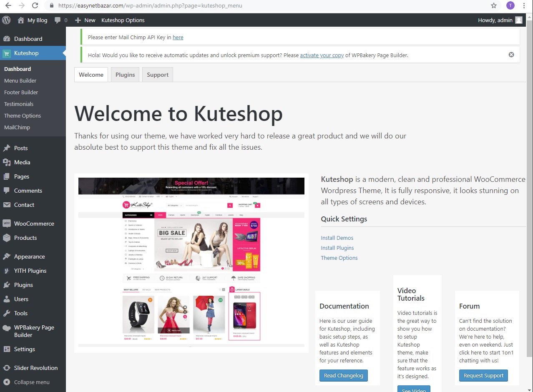The width and height of the screenshot is (533, 392).
Task: Click the Products box icon
Action: pos(7,238)
